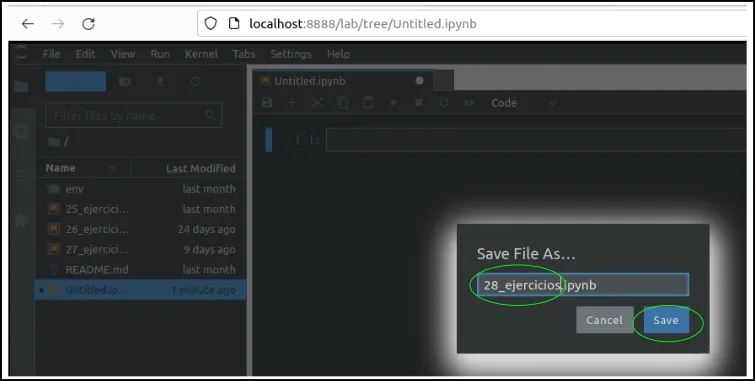The width and height of the screenshot is (755, 381).
Task: Go back in the browser
Action: point(27,24)
